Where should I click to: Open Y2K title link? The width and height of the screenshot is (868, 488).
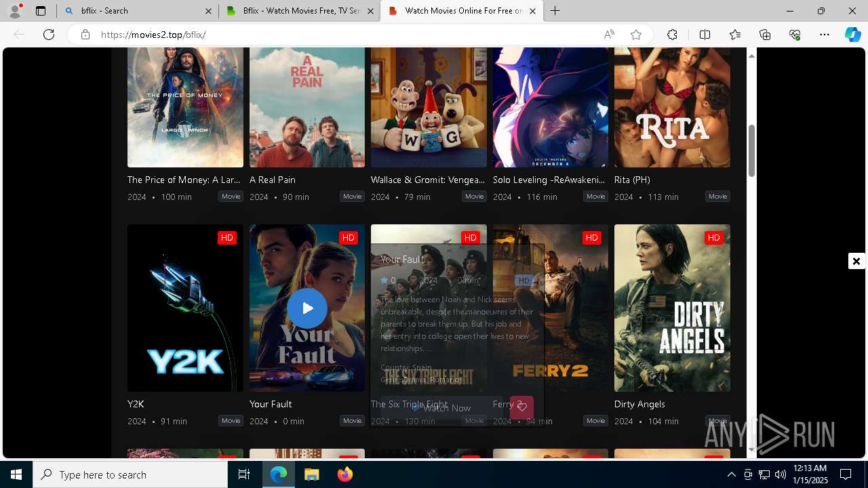pyautogui.click(x=136, y=404)
